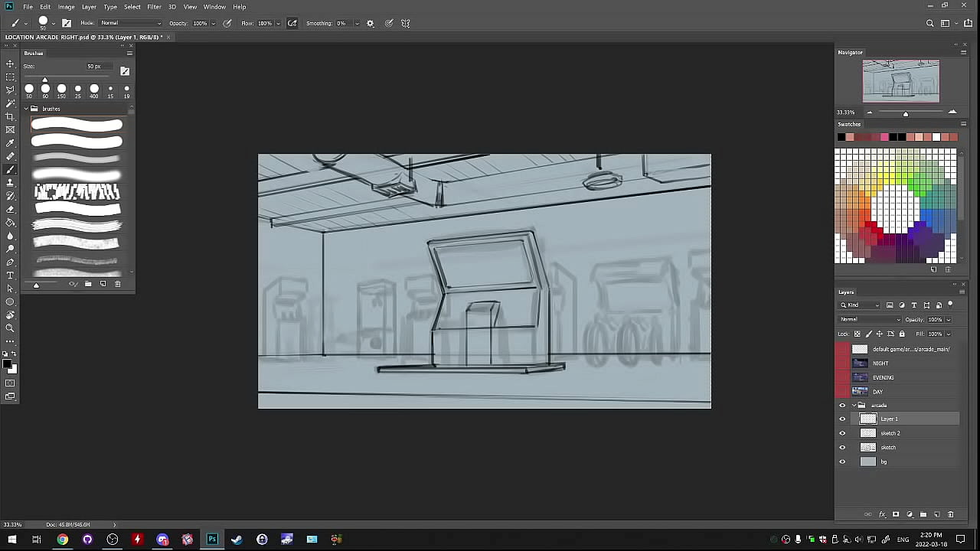Viewport: 980px width, 551px height.
Task: Open the Window menu
Action: (x=214, y=7)
